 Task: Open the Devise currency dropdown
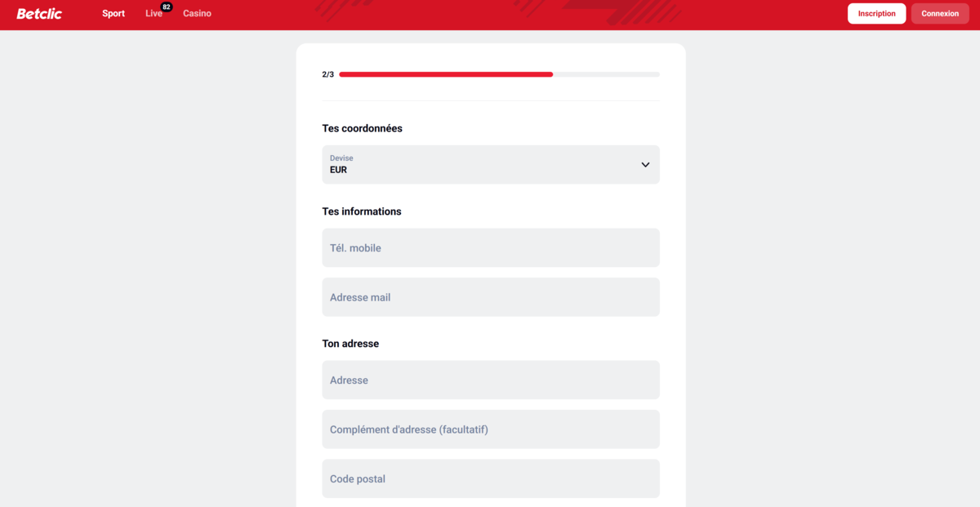490,165
